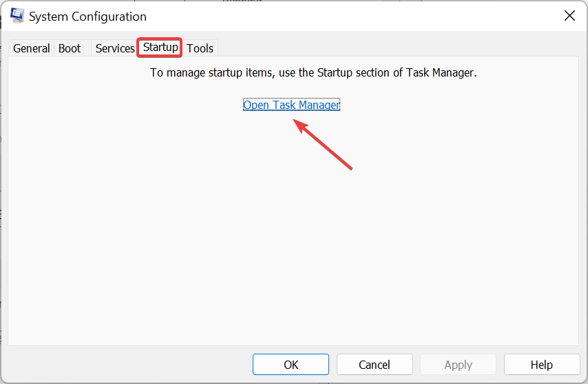
Task: Click the greyed-out Apply button
Action: (x=459, y=365)
